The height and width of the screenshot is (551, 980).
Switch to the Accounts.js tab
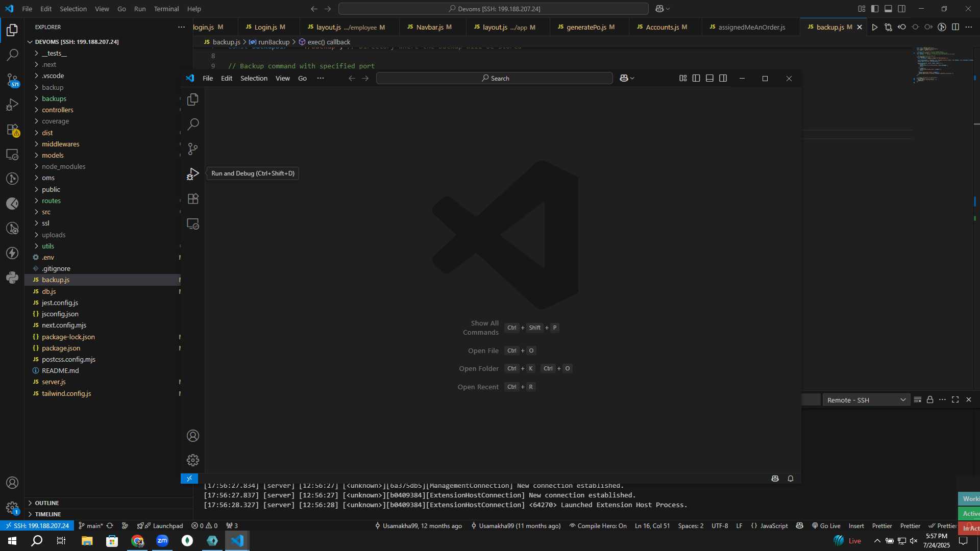click(666, 27)
